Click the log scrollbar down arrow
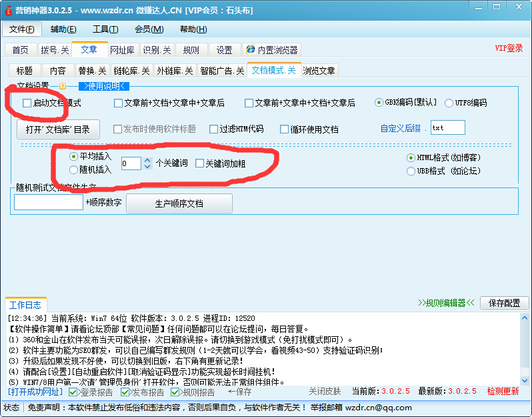This screenshot has height=417, width=532. pyautogui.click(x=524, y=381)
